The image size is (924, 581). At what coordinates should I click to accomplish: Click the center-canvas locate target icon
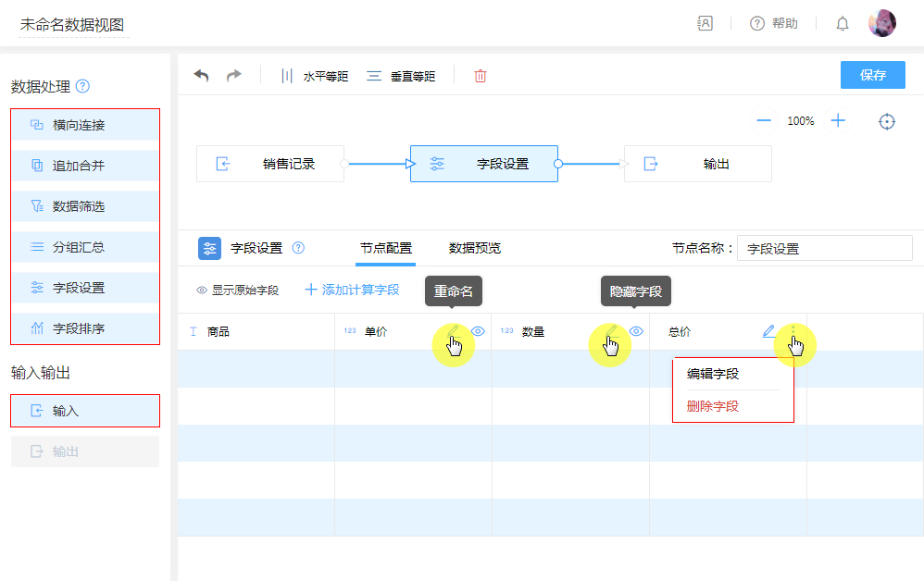pyautogui.click(x=887, y=122)
